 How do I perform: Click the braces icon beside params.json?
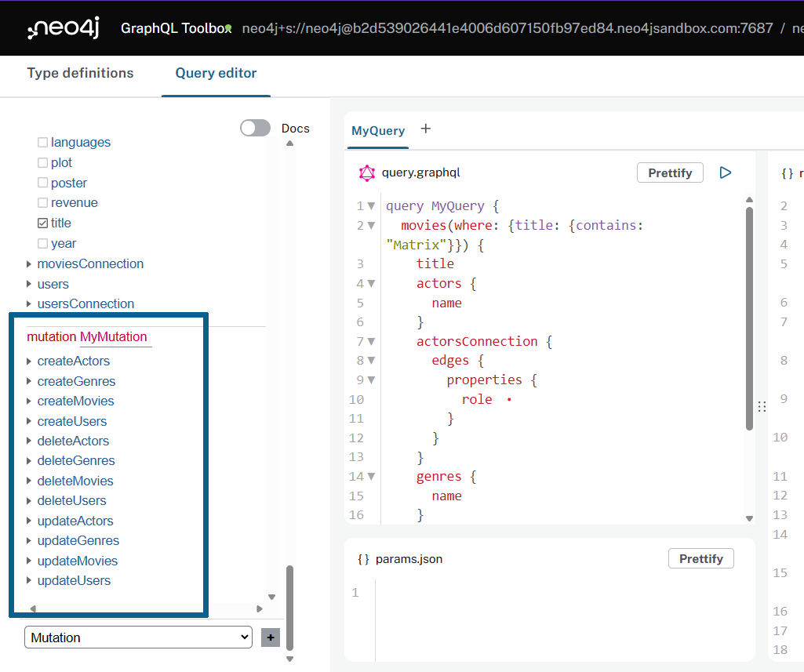pos(363,559)
